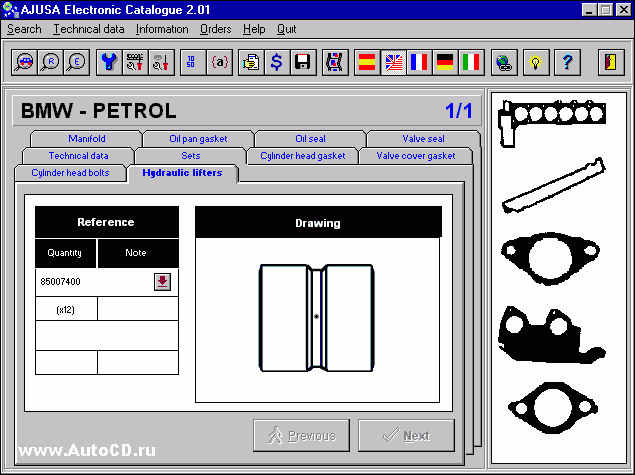
Task: Switch to the Oil seal tab
Action: click(x=310, y=138)
